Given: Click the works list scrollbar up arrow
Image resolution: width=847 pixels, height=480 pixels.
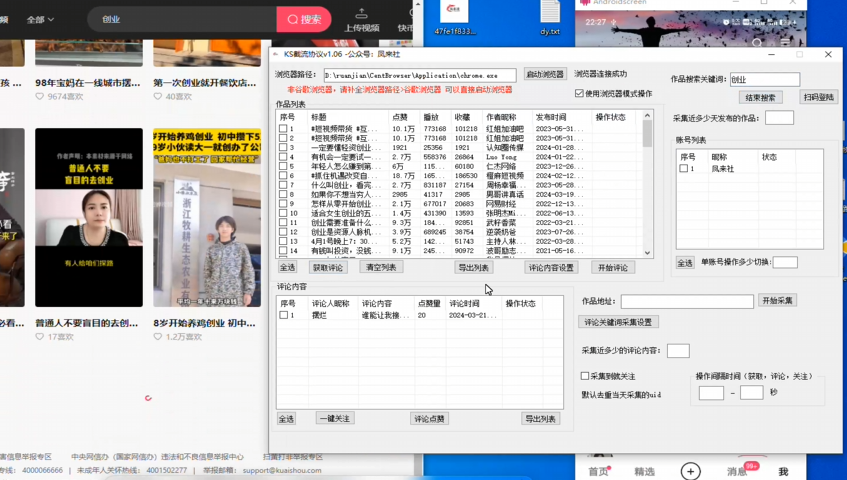Looking at the screenshot, I should click(x=647, y=115).
